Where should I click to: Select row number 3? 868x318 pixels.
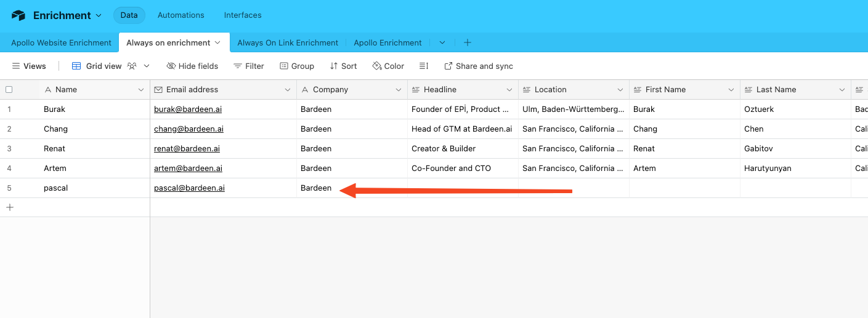pos(9,148)
